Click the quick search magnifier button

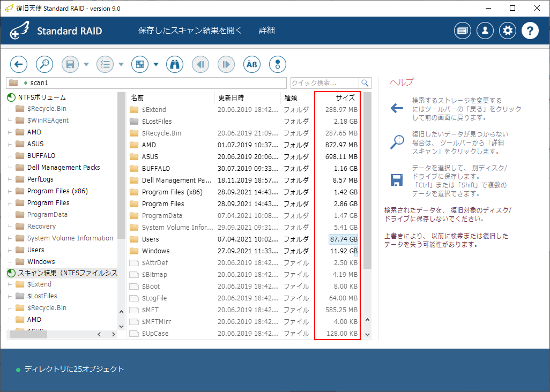click(365, 83)
